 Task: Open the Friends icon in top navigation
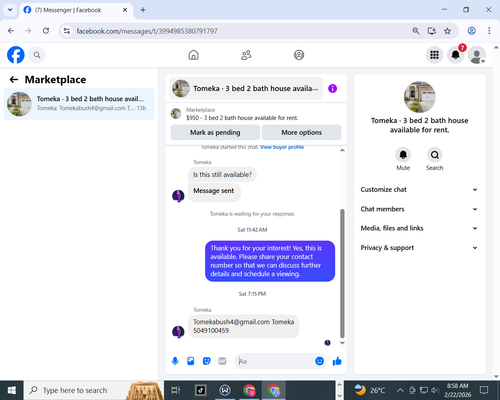tap(246, 55)
